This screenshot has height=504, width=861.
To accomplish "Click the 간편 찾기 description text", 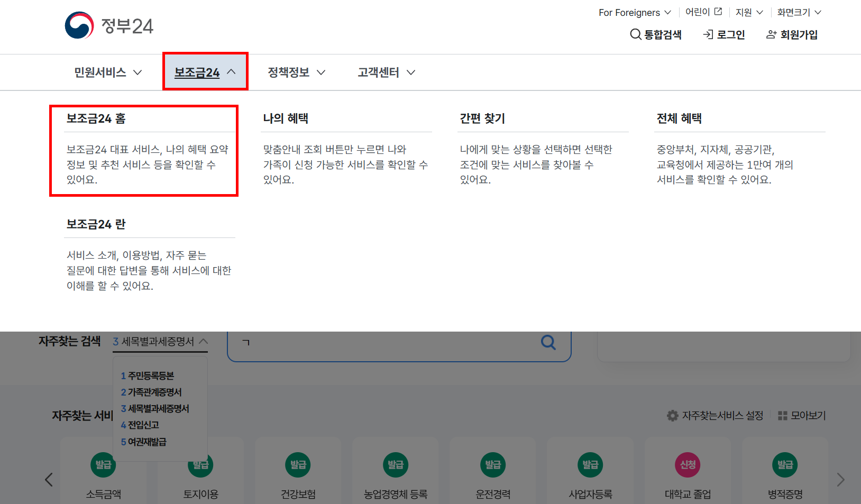I will pos(536,164).
